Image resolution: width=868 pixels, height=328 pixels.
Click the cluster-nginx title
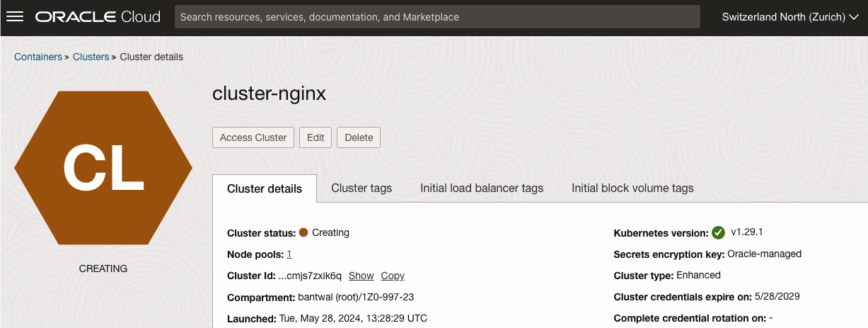270,94
